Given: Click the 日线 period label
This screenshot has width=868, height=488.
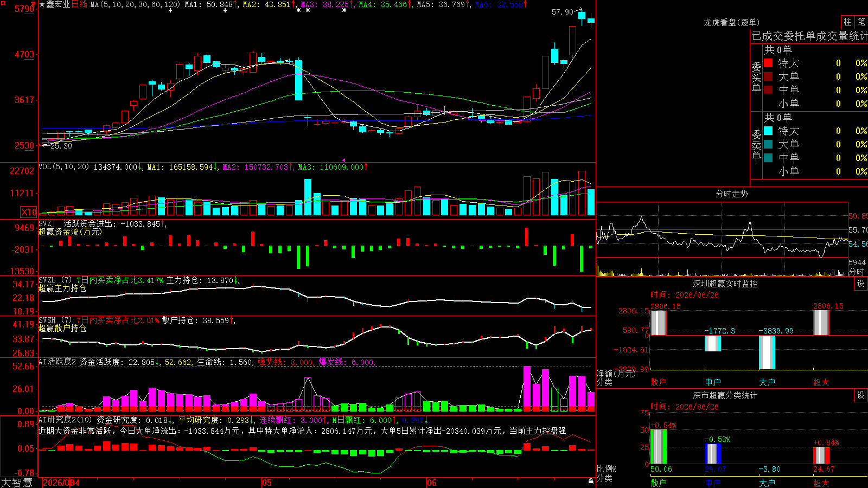Looking at the screenshot, I should tap(79, 4).
